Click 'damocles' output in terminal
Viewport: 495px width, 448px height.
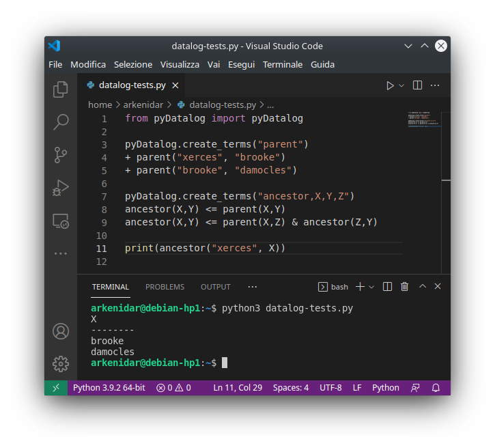[x=113, y=352]
